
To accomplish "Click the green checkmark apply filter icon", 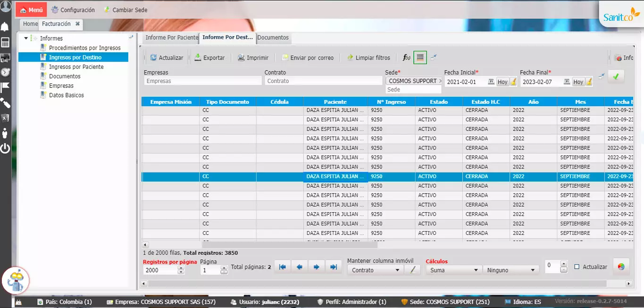I will point(616,76).
